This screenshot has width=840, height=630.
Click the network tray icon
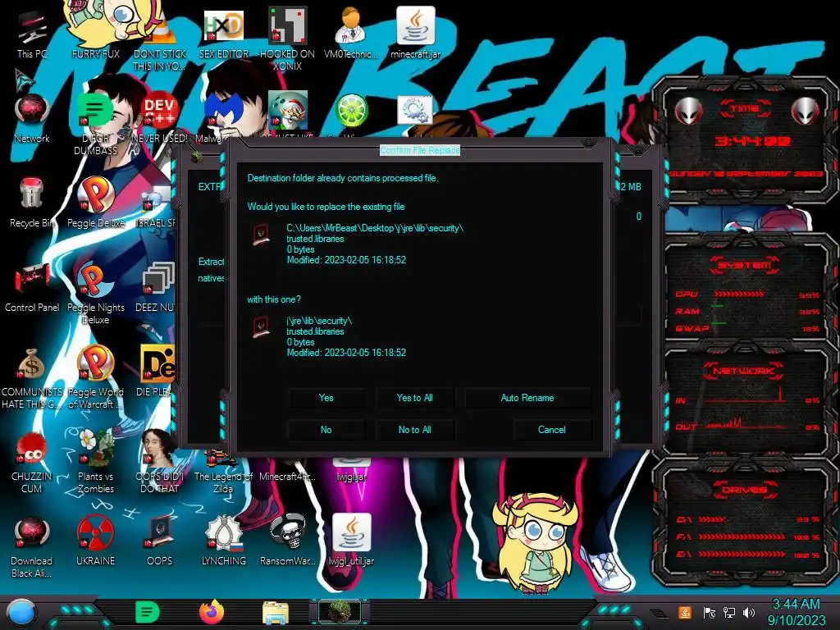tap(729, 613)
